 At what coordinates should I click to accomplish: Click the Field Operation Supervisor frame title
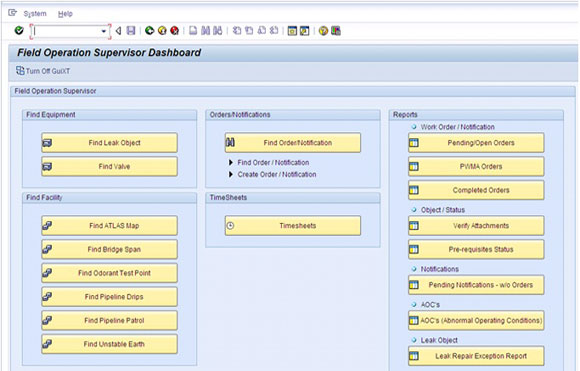[55, 91]
